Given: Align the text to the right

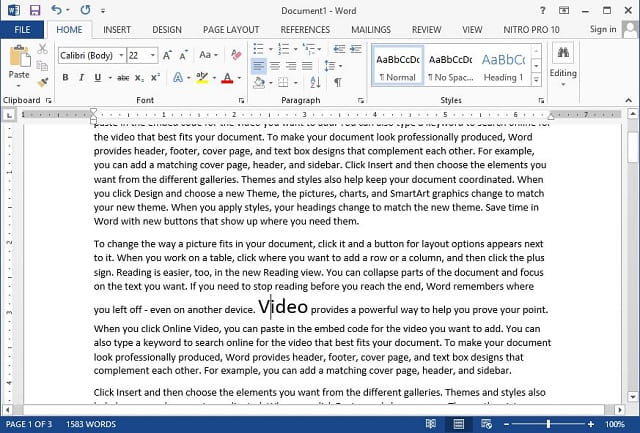Looking at the screenshot, I should (x=291, y=66).
